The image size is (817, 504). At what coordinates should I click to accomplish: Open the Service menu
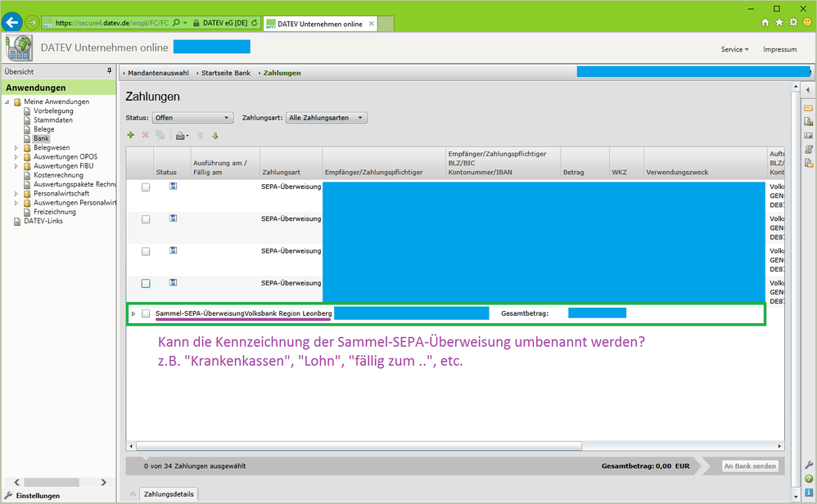(x=733, y=49)
